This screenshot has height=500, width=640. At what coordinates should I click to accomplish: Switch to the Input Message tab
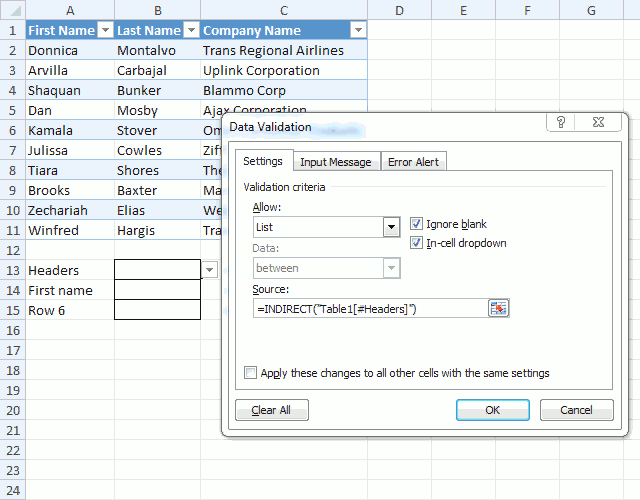[x=336, y=162]
